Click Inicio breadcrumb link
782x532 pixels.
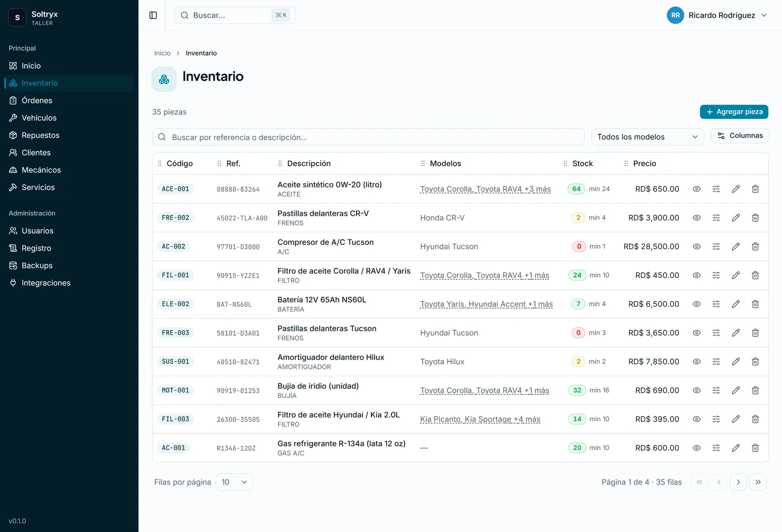tap(162, 53)
